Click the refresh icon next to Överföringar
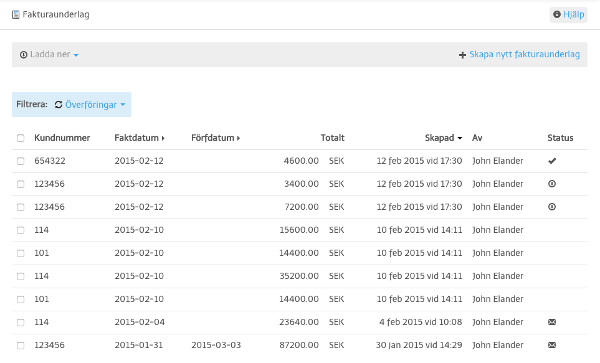The width and height of the screenshot is (600, 363). tap(58, 104)
